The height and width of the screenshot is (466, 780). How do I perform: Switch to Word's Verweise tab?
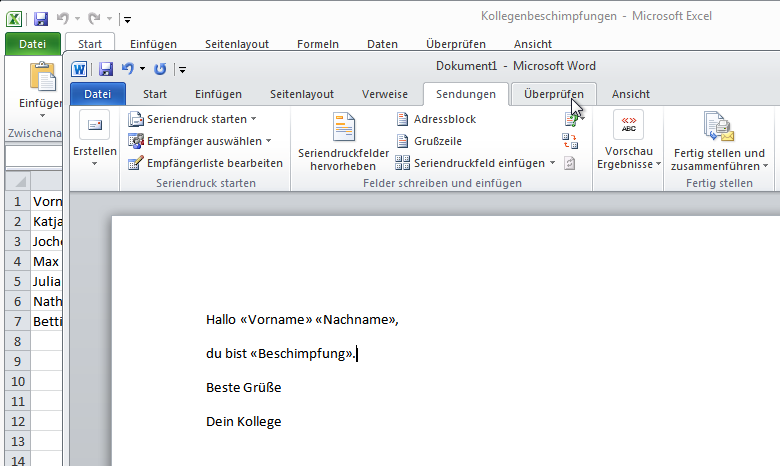pos(385,94)
